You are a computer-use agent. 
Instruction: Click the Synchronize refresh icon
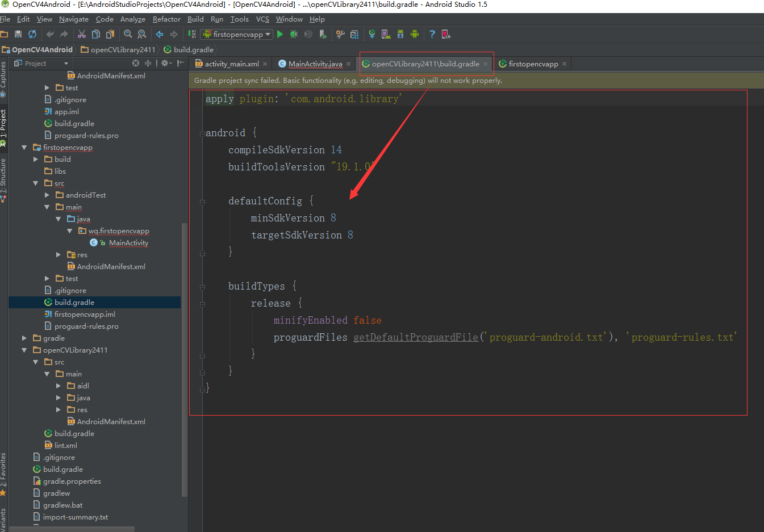pyautogui.click(x=32, y=34)
